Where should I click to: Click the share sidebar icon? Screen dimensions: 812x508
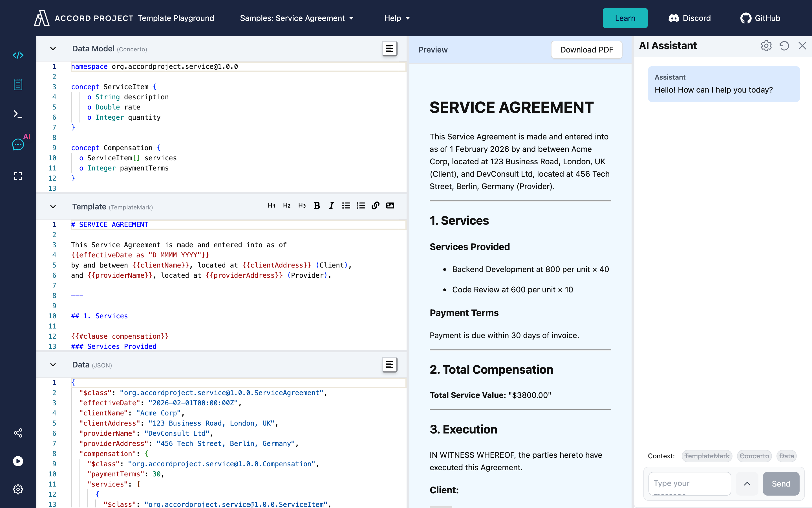18,433
